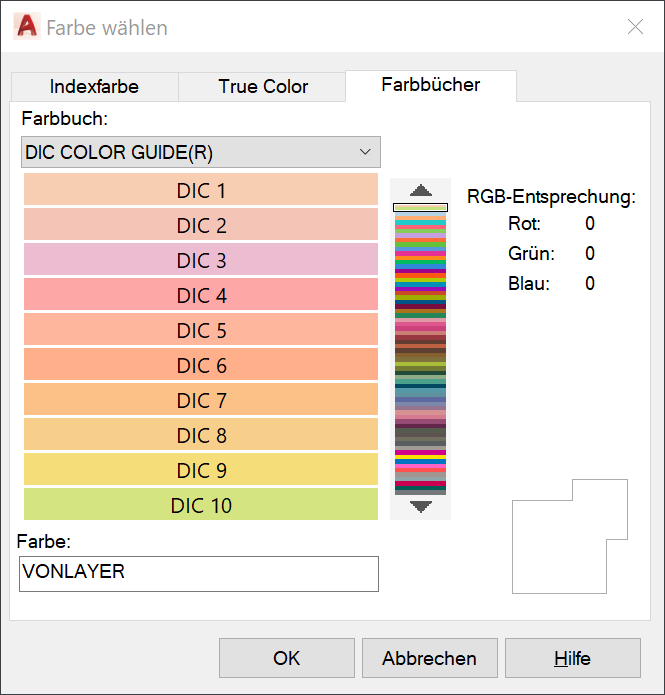Screen dimensions: 665x695
Task: Click the down arrow of color page scroller
Action: [x=420, y=506]
